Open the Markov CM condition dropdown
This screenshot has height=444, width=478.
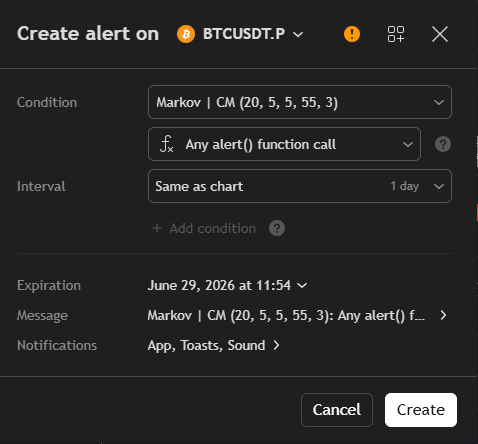coord(300,102)
